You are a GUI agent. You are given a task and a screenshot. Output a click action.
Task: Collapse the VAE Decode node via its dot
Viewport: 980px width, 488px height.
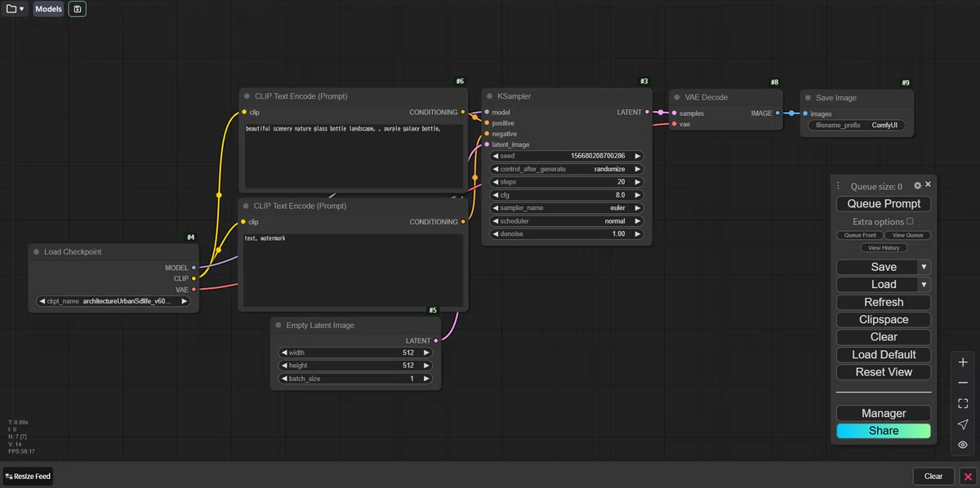tap(677, 97)
